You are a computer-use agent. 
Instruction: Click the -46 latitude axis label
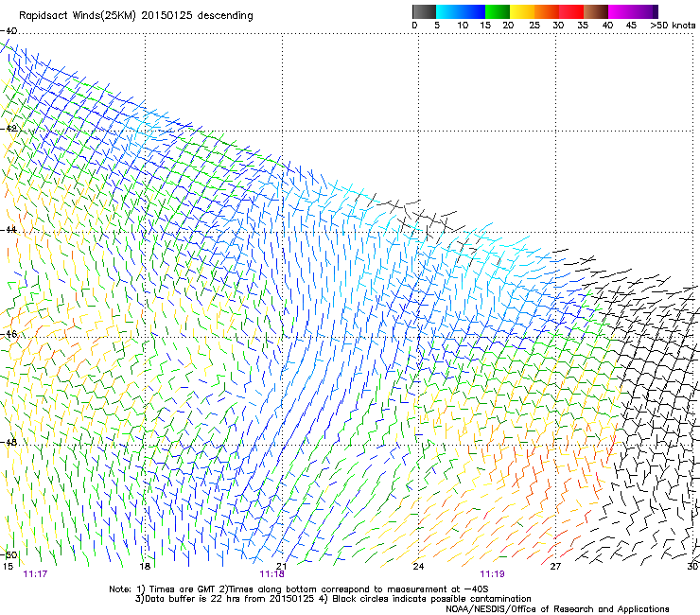[x=9, y=334]
